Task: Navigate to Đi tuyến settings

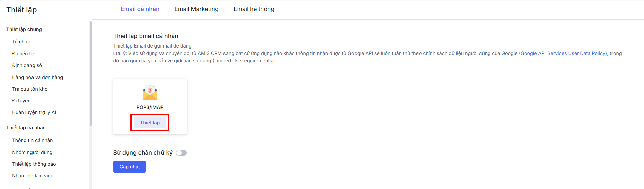Action: 21,101
